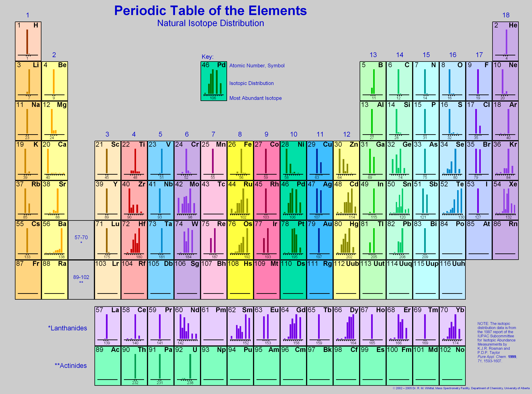Select the Palladium cell numbered 46 in the table
This screenshot has height=394, width=532.
pyautogui.click(x=293, y=200)
